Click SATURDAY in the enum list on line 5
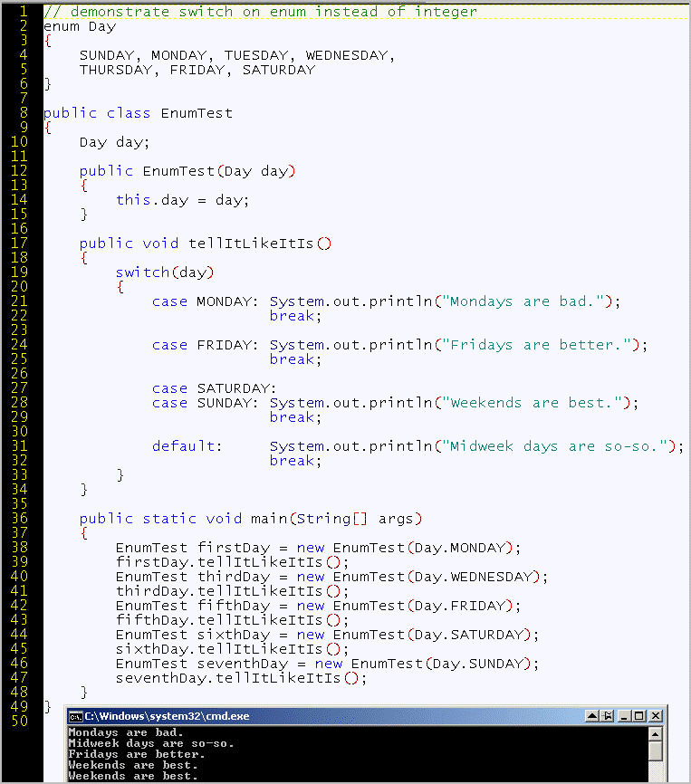 279,70
